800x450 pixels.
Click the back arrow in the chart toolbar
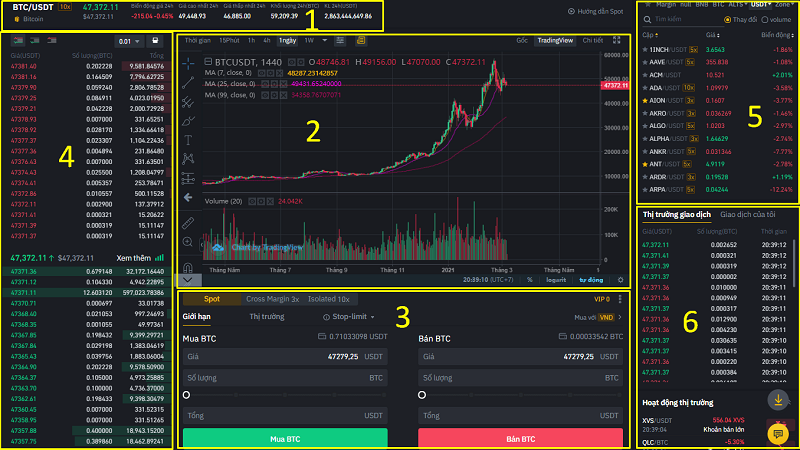pos(188,197)
